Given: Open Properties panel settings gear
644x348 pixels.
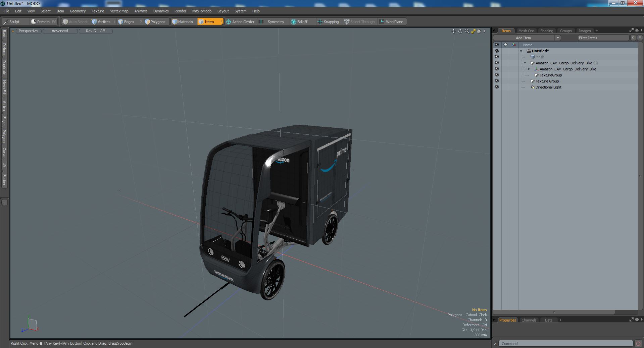Looking at the screenshot, I should [637, 320].
